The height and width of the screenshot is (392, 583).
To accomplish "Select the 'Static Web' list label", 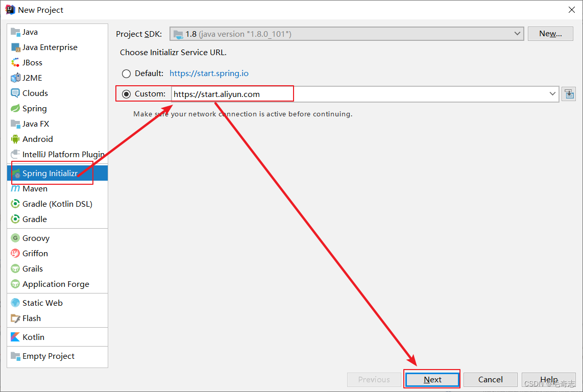I will click(42, 303).
